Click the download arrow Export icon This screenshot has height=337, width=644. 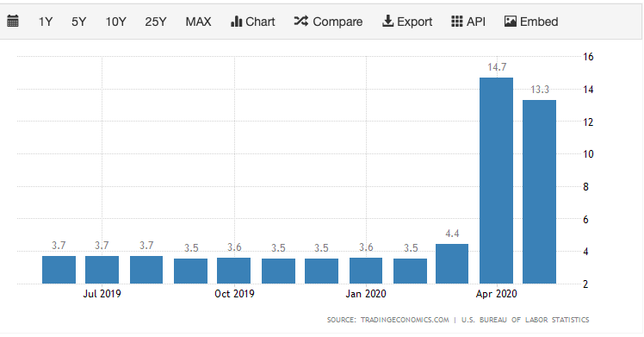[x=387, y=21]
